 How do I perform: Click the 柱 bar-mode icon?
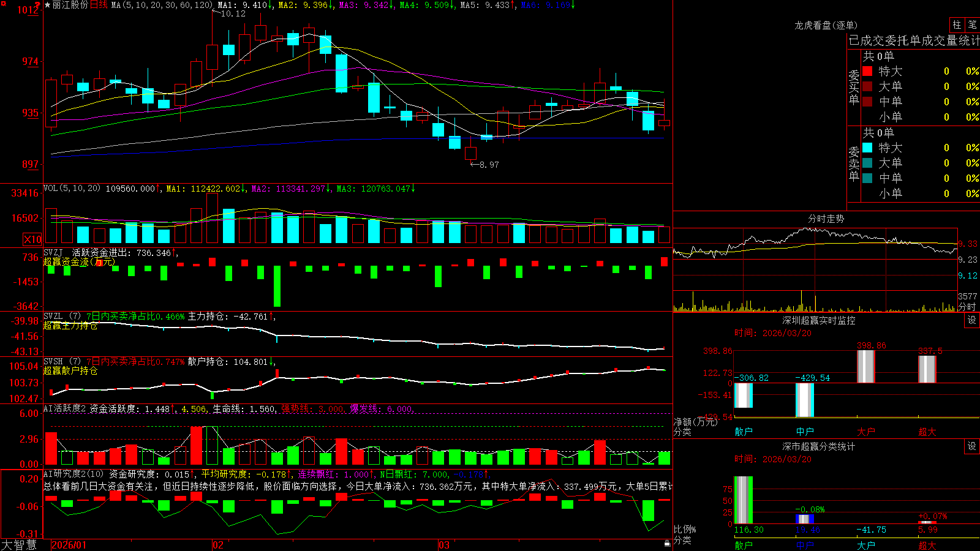[x=957, y=24]
